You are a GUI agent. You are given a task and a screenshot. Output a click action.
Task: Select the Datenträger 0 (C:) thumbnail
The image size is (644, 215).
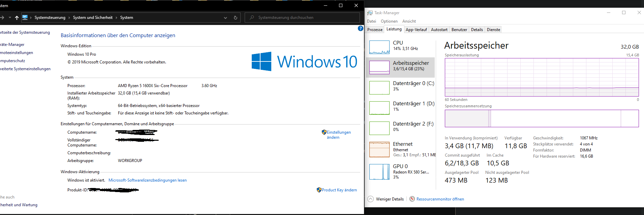[x=379, y=88]
